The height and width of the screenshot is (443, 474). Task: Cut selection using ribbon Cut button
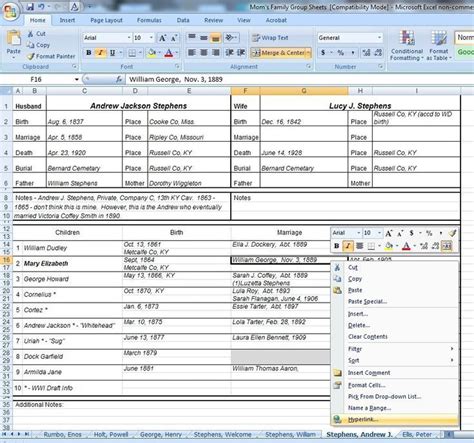pyautogui.click(x=36, y=34)
